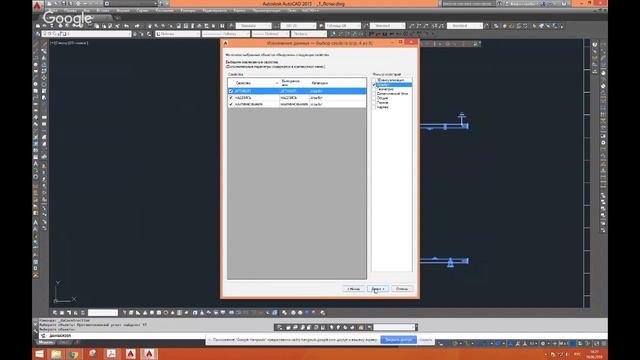Click the blue Закрыть доступ button
This screenshot has height=360, width=640.
[x=399, y=340]
